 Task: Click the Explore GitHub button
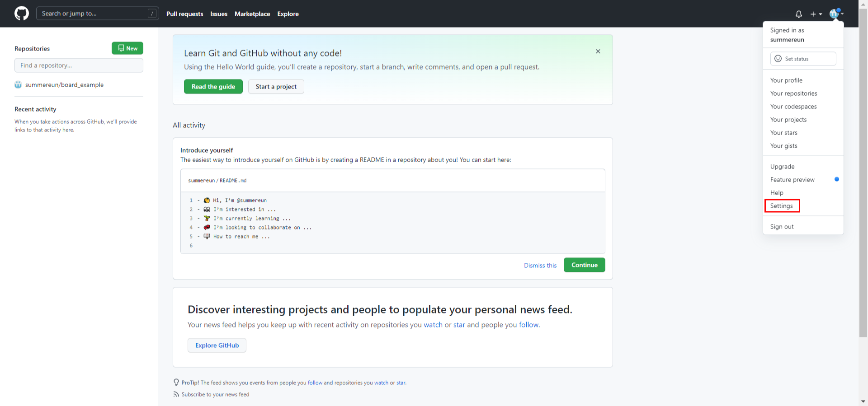click(217, 345)
